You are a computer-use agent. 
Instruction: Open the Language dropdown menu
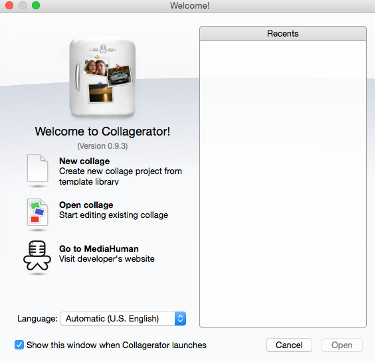123,319
